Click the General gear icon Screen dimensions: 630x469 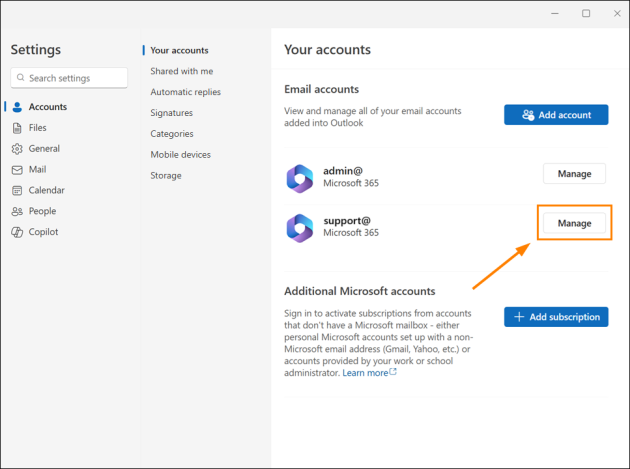click(17, 149)
